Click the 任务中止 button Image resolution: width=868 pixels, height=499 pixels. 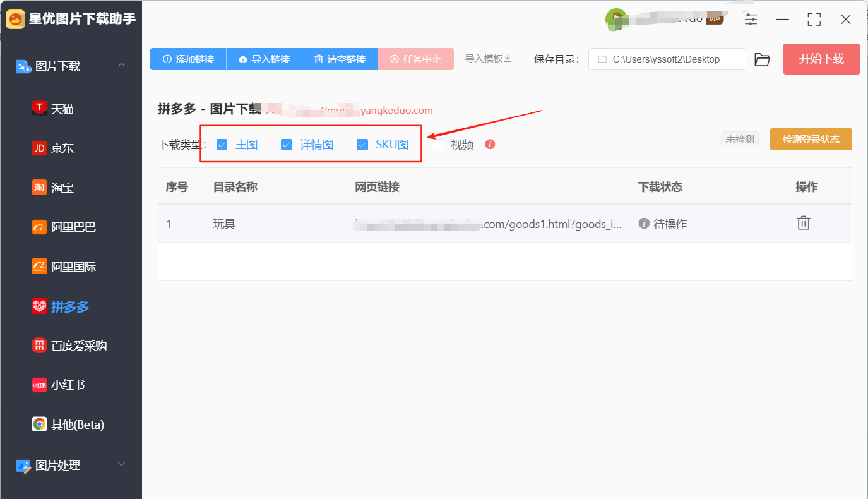415,59
